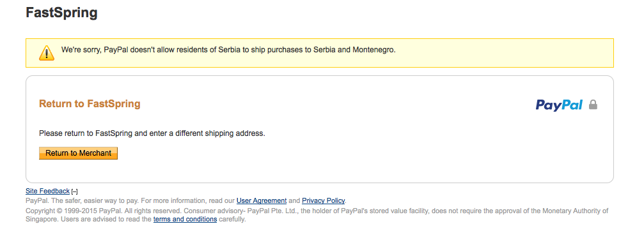
Task: Click the PayPal logo
Action: tap(559, 105)
